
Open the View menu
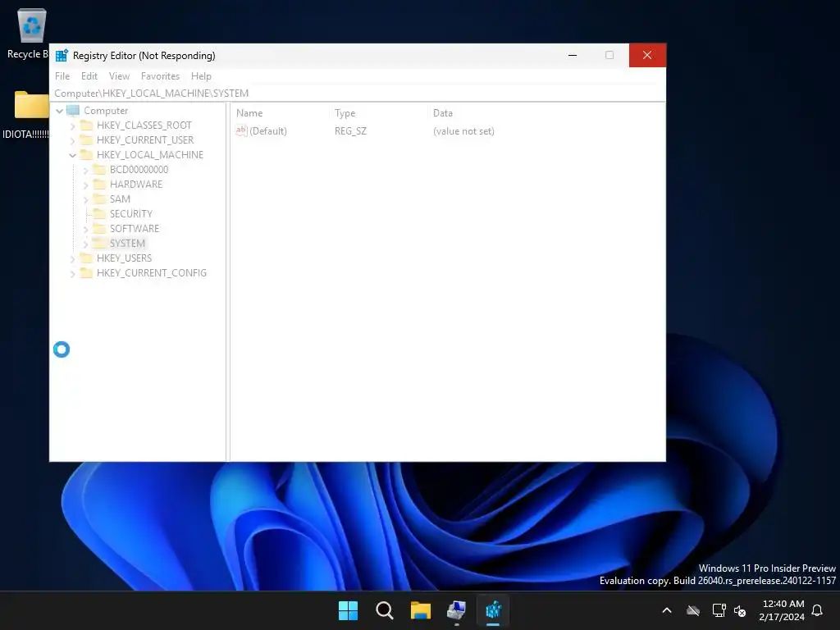[119, 76]
